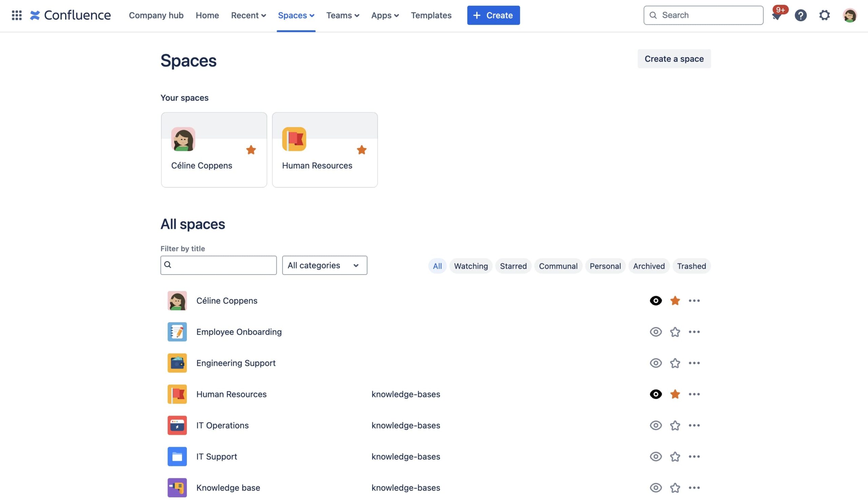Open Templates in navigation

tap(431, 15)
